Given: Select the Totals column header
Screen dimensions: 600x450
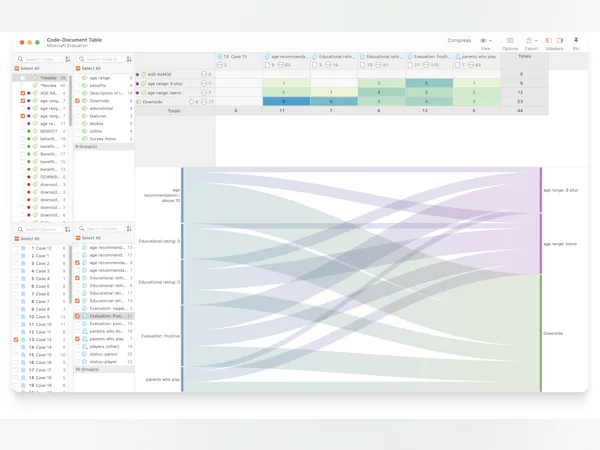Looking at the screenshot, I should 525,60.
